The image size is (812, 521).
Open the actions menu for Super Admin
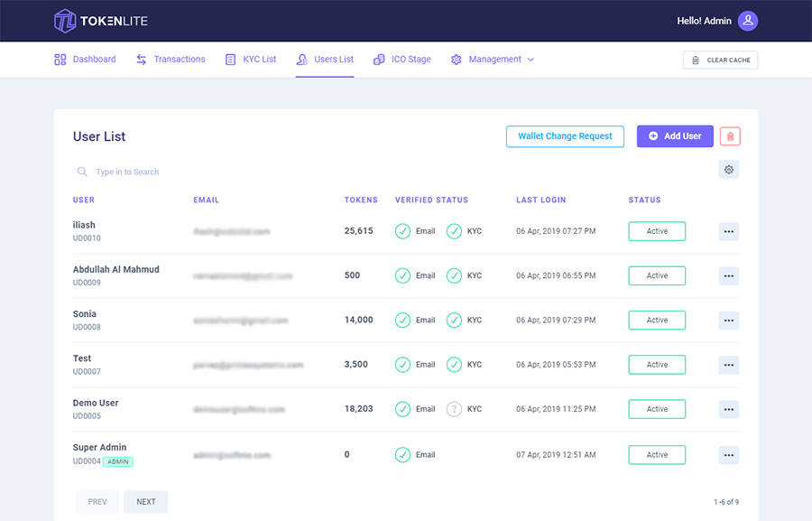[x=728, y=454]
